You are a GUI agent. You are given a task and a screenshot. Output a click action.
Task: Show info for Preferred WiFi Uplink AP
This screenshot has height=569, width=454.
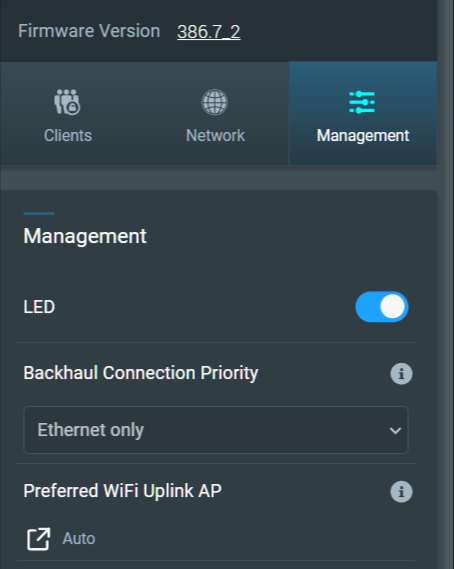tap(401, 491)
